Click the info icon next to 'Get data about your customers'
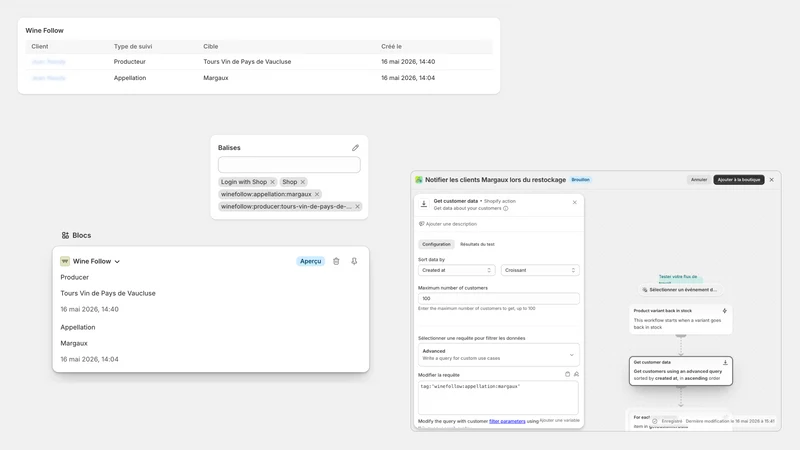 pos(506,208)
